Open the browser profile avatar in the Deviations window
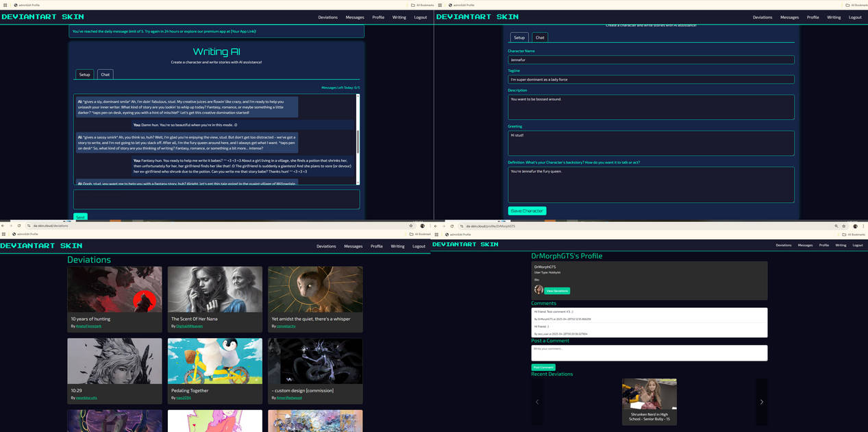This screenshot has height=432, width=868. coord(422,226)
